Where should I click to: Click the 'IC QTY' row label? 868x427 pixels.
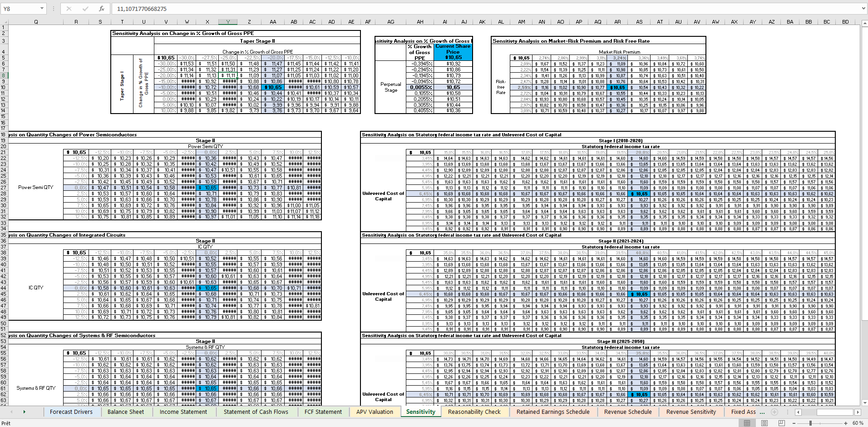[x=36, y=288]
